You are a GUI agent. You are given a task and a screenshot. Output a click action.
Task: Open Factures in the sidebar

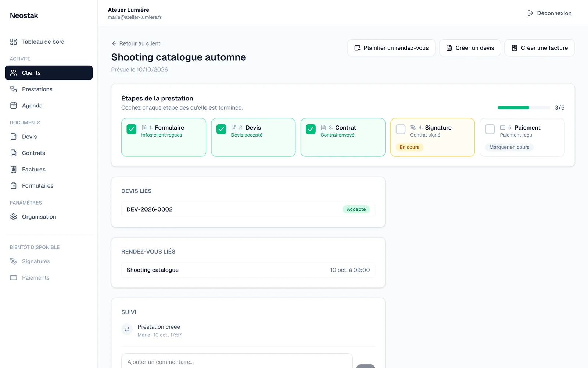pos(49,169)
